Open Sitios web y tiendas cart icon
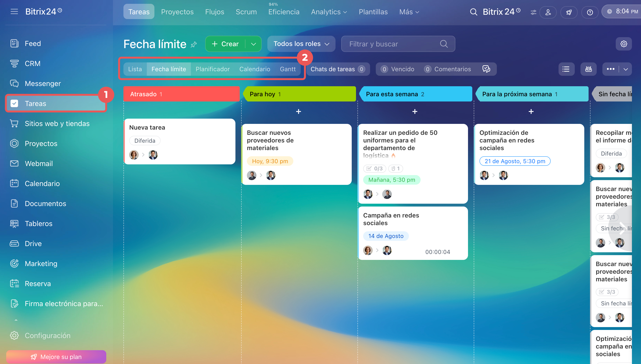Viewport: 641px width, 364px height. pyautogui.click(x=14, y=123)
